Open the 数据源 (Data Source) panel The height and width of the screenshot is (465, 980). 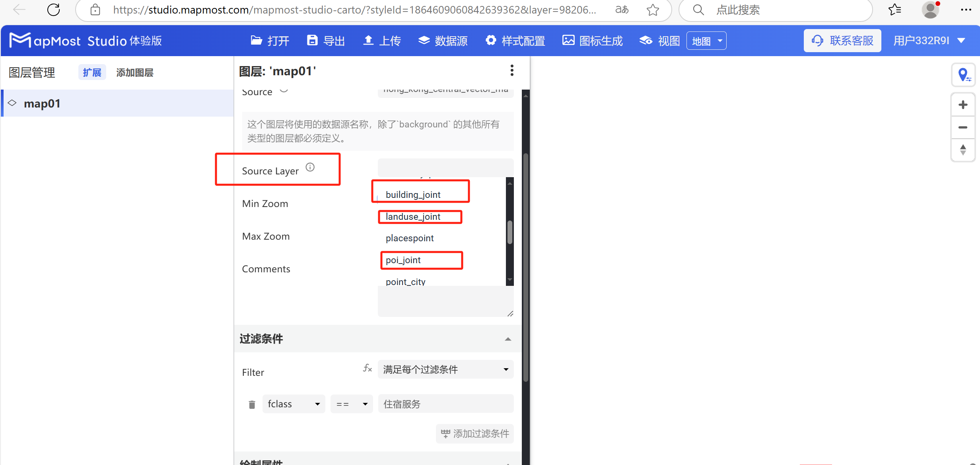424,40
